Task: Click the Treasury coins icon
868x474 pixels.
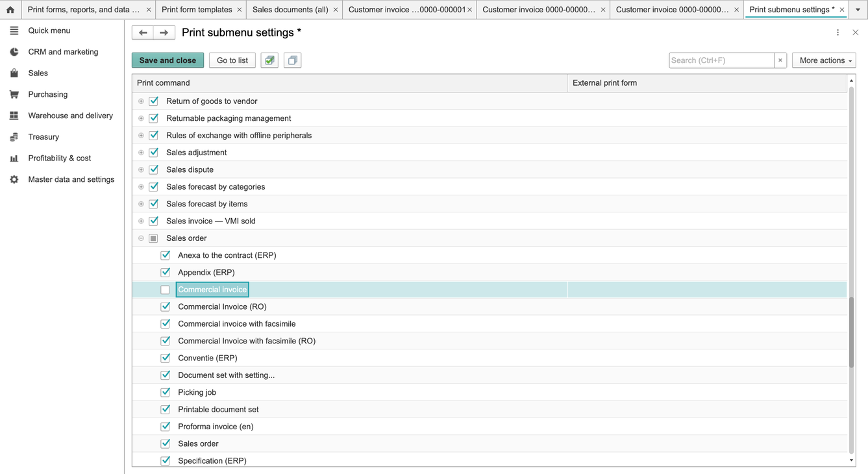Action: [x=14, y=137]
